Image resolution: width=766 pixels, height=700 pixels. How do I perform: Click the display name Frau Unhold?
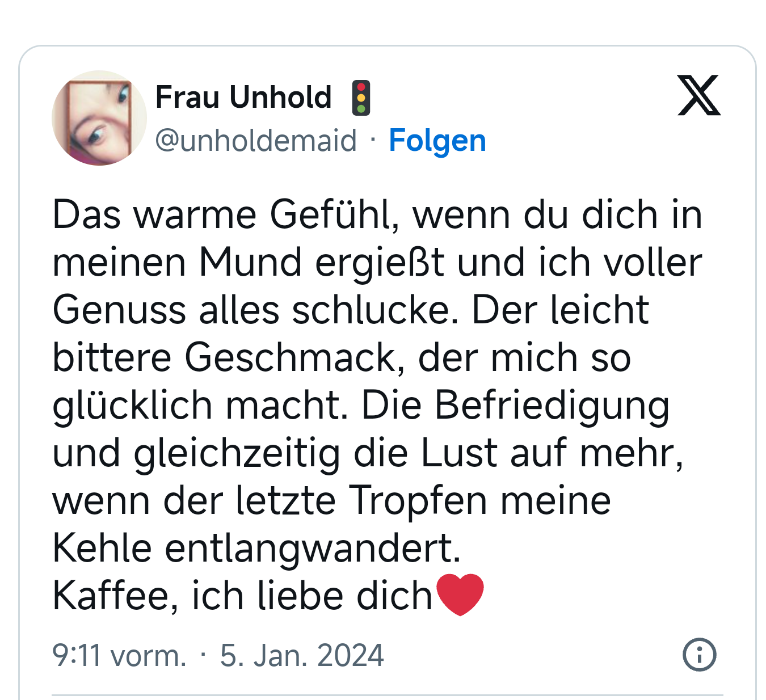(x=243, y=97)
